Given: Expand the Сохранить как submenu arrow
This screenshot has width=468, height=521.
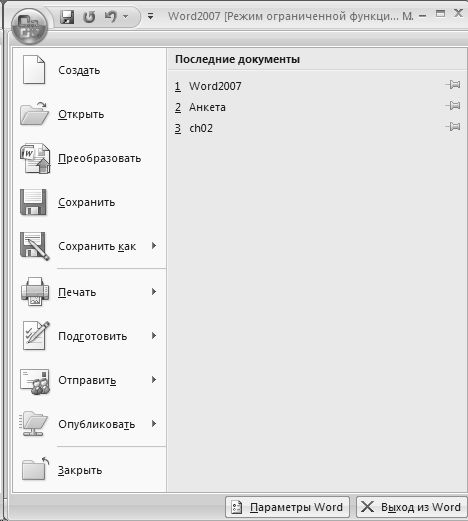Looking at the screenshot, I should tap(154, 246).
